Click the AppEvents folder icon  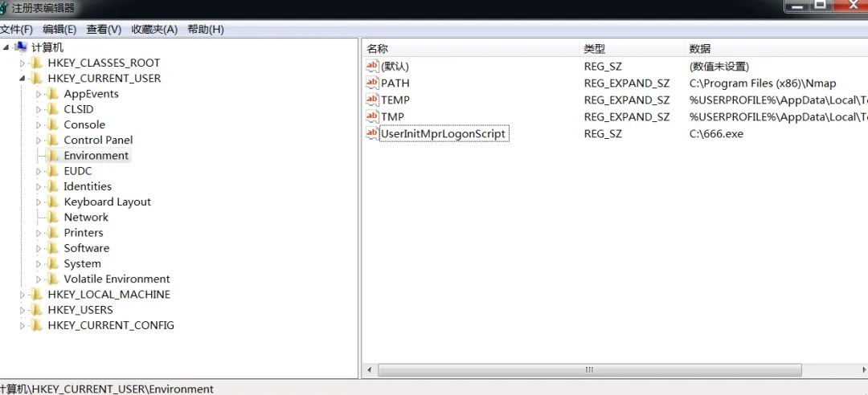(x=52, y=93)
